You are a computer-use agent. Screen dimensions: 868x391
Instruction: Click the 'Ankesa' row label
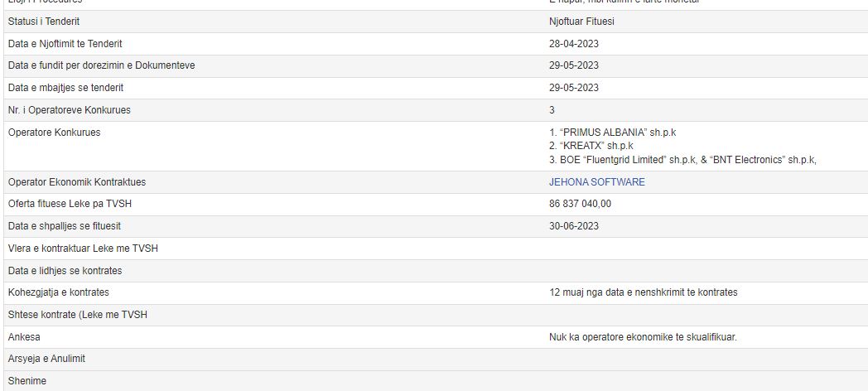click(x=24, y=337)
